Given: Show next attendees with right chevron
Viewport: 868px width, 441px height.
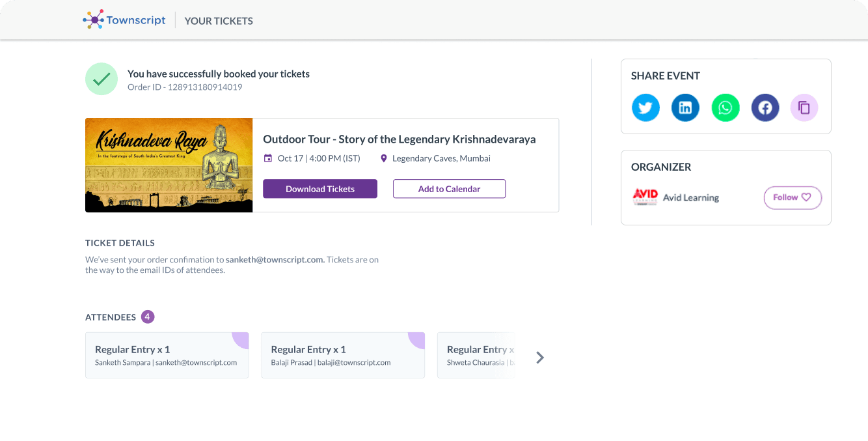Looking at the screenshot, I should [x=539, y=357].
